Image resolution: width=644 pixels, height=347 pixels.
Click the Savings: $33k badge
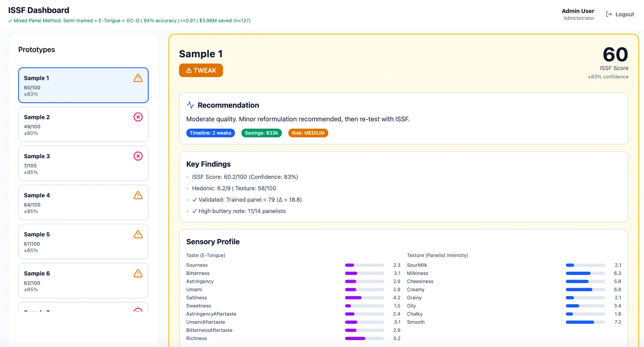262,133
